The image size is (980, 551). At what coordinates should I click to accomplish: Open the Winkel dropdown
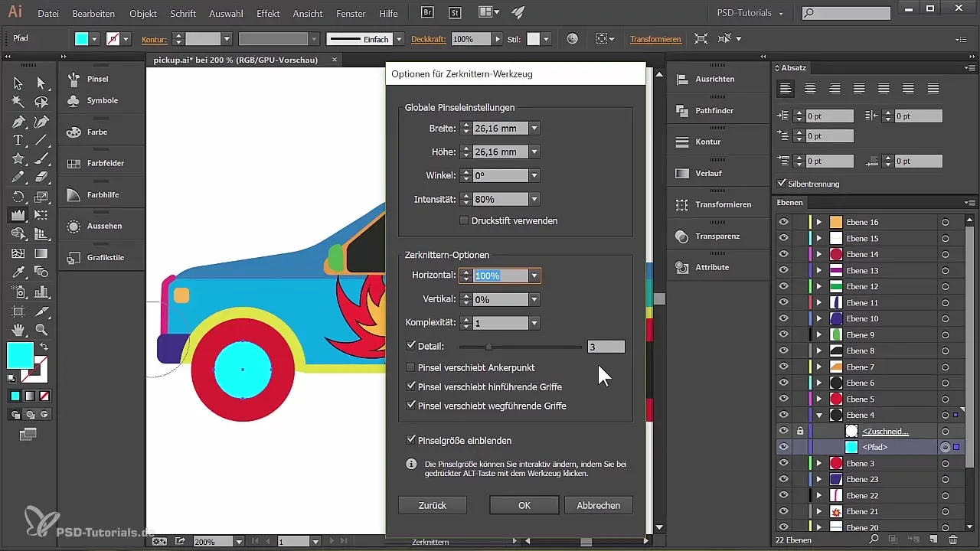click(534, 175)
